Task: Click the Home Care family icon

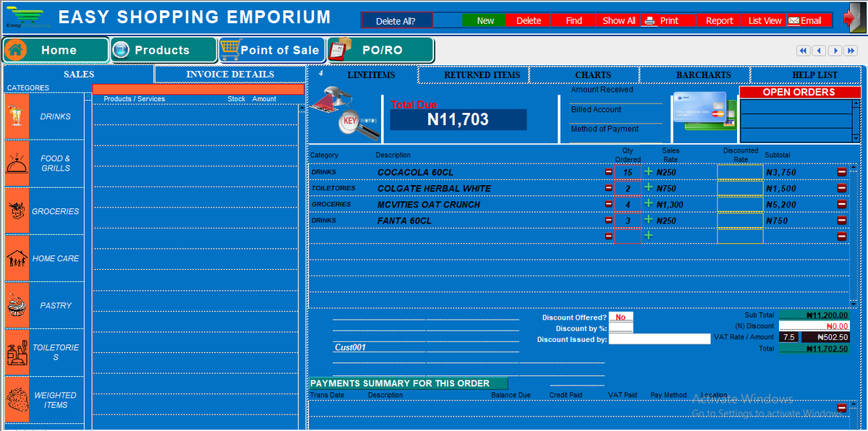Action: tap(16, 258)
